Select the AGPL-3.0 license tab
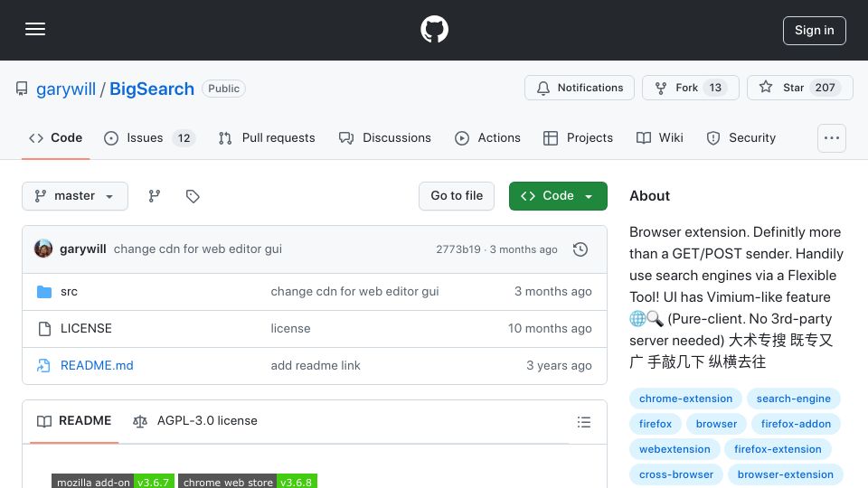This screenshot has width=868, height=488. (x=195, y=421)
